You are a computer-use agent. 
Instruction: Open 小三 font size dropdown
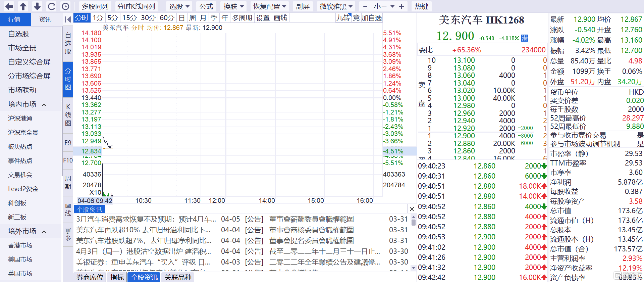[384, 6]
